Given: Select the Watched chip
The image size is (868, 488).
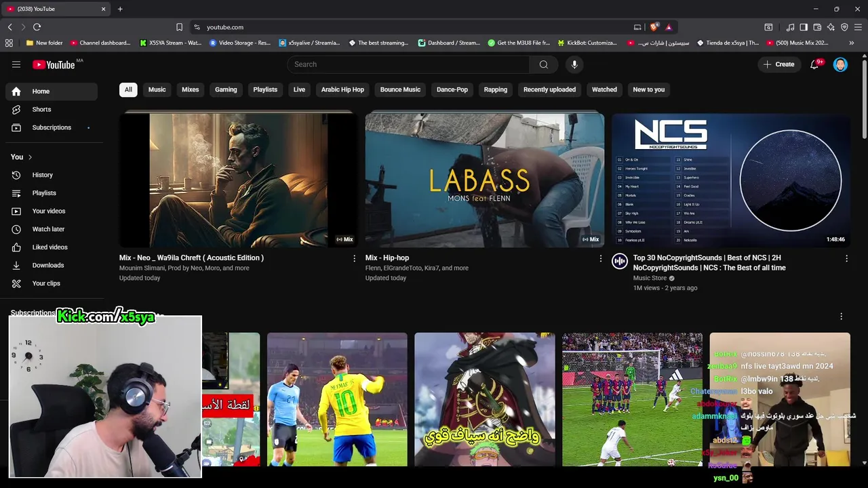Looking at the screenshot, I should 604,89.
